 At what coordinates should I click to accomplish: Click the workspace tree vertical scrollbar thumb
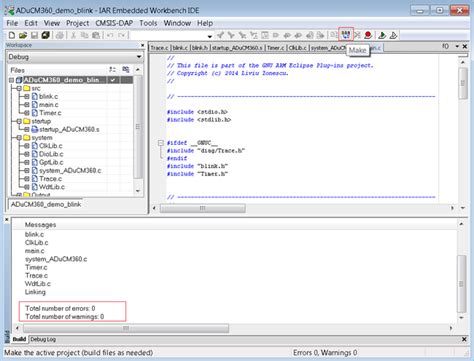pos(138,127)
